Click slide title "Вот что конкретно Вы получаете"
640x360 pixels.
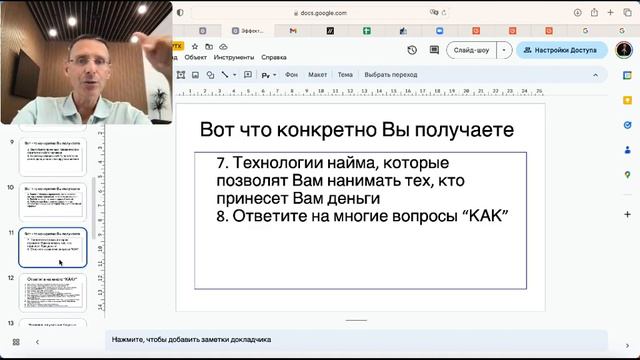[x=357, y=130]
